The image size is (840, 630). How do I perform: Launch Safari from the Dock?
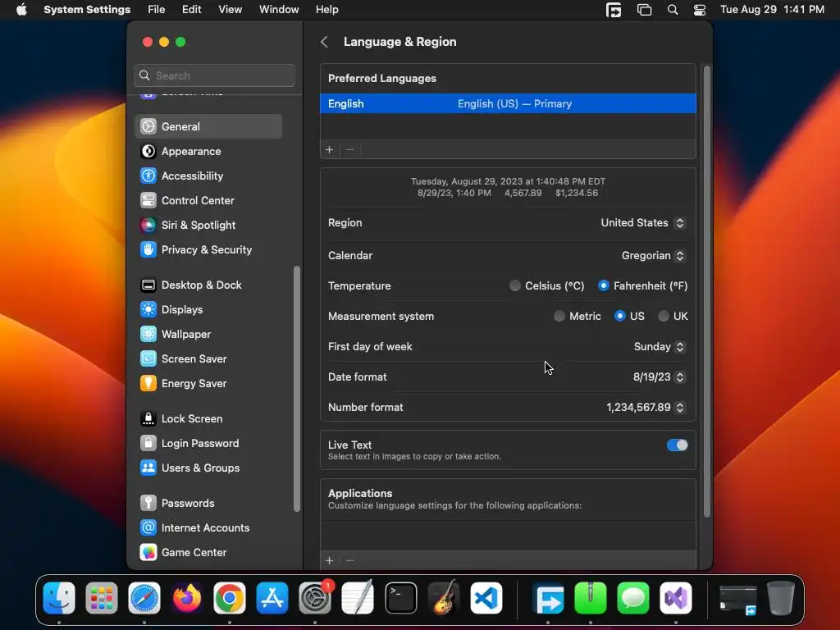pos(144,598)
